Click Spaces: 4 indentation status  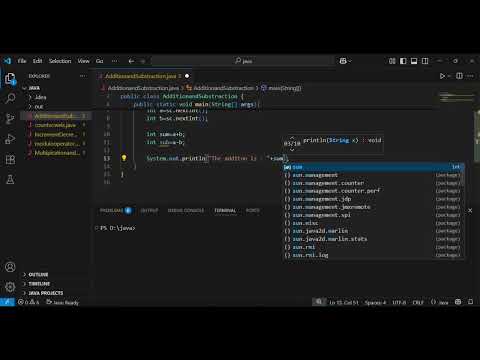tap(375, 302)
